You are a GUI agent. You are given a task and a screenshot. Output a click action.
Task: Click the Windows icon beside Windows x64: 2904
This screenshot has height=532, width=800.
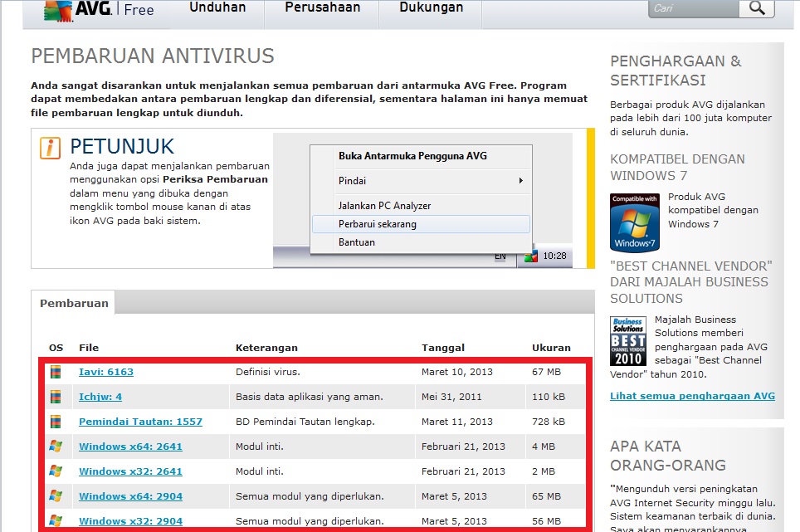click(56, 495)
